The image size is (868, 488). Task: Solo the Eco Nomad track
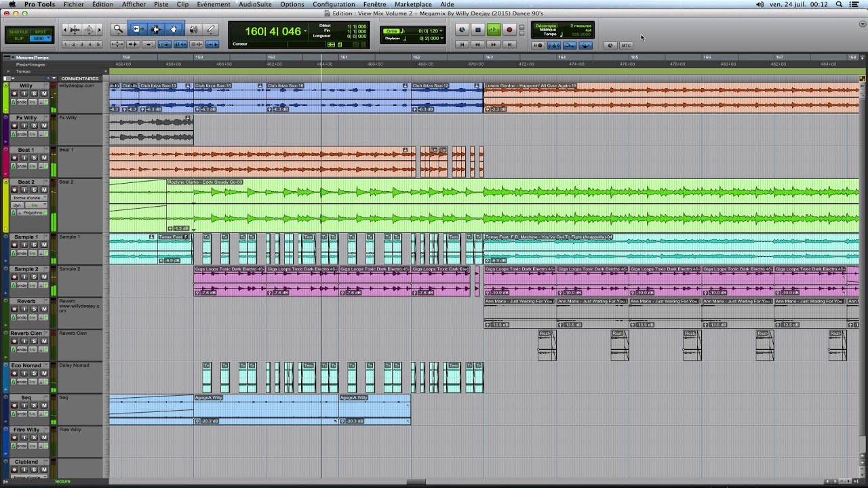point(34,373)
